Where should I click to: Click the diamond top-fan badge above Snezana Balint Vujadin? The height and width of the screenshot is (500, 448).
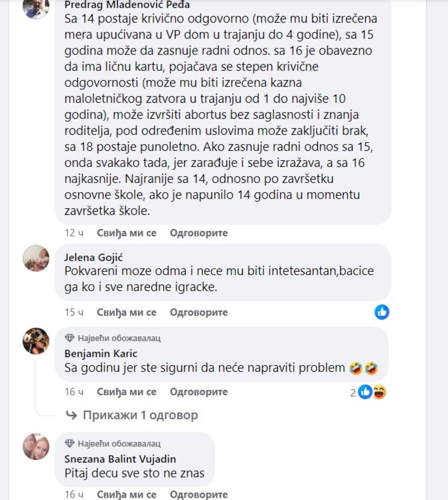click(69, 443)
